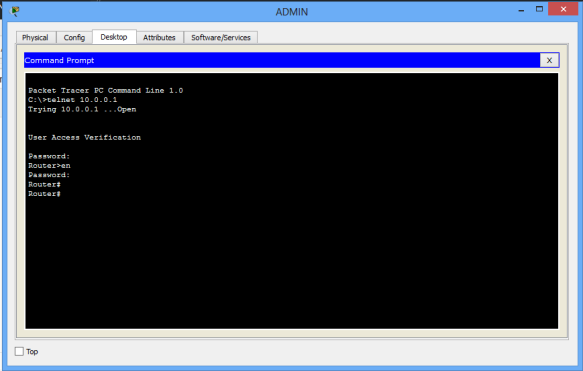The image size is (583, 371).
Task: Close the ADMIN window
Action: point(563,9)
